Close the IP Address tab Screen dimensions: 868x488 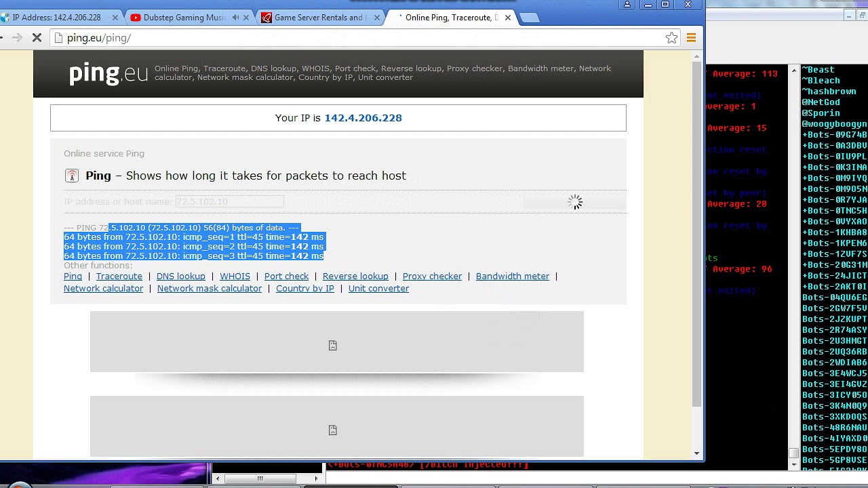pyautogui.click(x=115, y=18)
